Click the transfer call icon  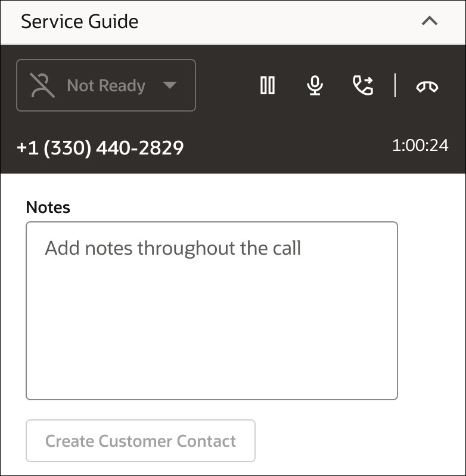click(363, 85)
